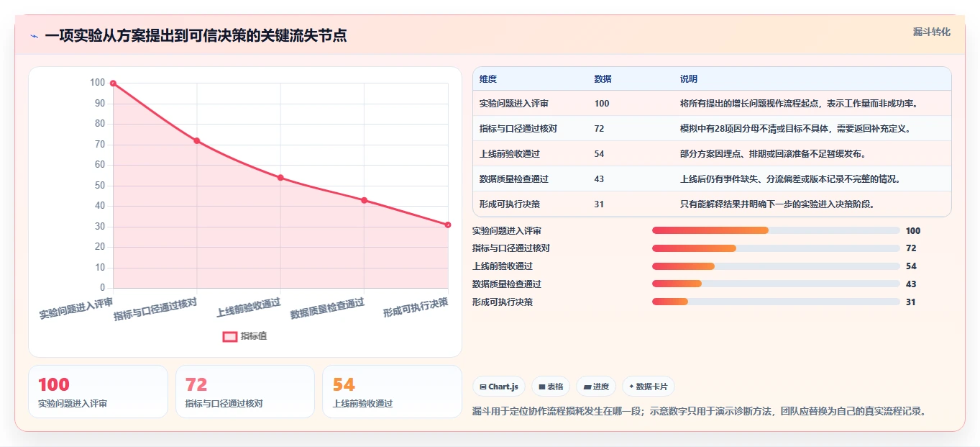Toggle the 指标值 legend swatch on the chart
The image size is (980, 447).
(x=230, y=336)
